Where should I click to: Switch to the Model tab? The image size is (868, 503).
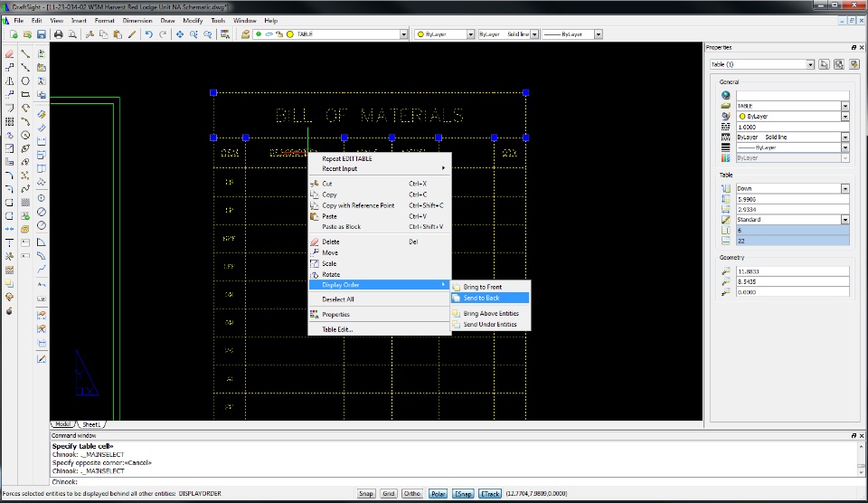[x=63, y=423]
